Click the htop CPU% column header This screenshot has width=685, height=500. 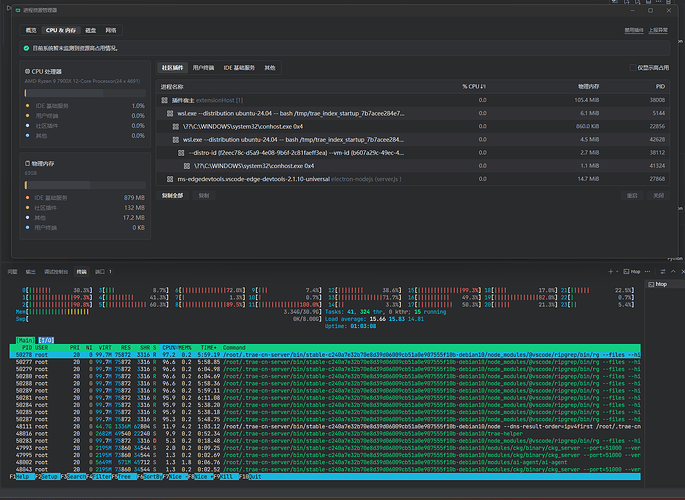(x=170, y=348)
